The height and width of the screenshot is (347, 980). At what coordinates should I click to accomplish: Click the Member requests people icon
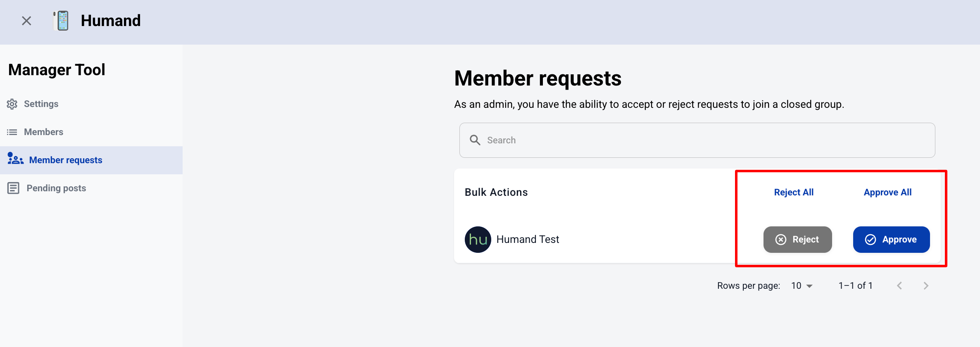click(x=15, y=159)
